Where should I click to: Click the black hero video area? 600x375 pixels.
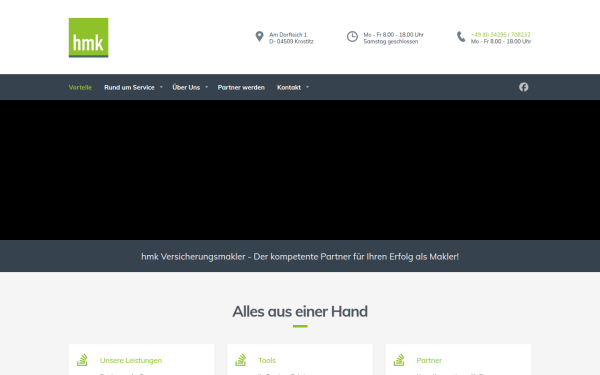pyautogui.click(x=300, y=170)
